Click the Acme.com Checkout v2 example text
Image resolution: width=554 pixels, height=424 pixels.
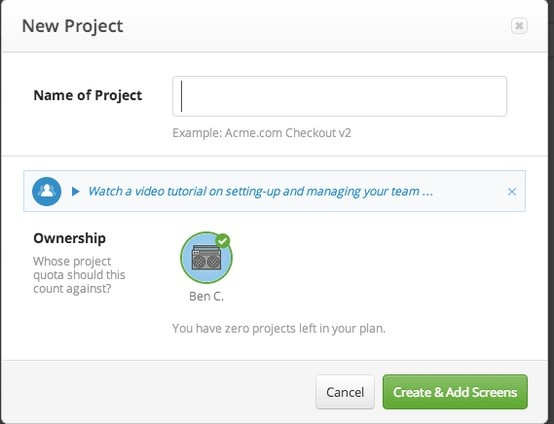[262, 133]
